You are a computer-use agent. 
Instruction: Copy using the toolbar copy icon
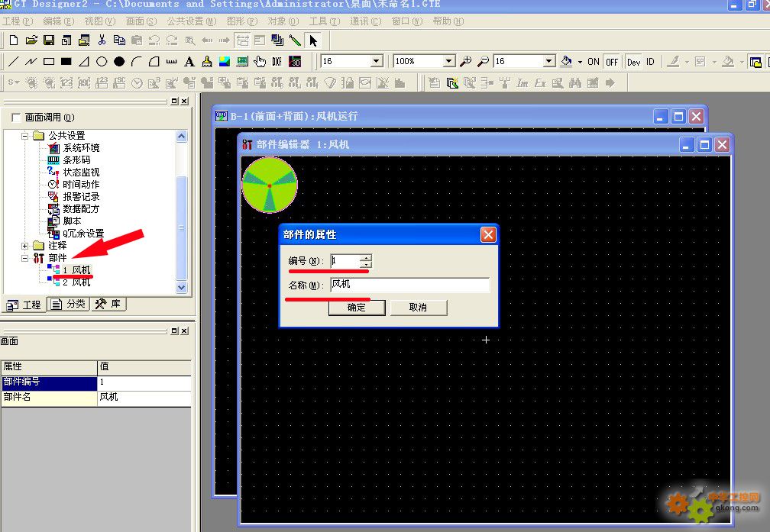tap(119, 40)
